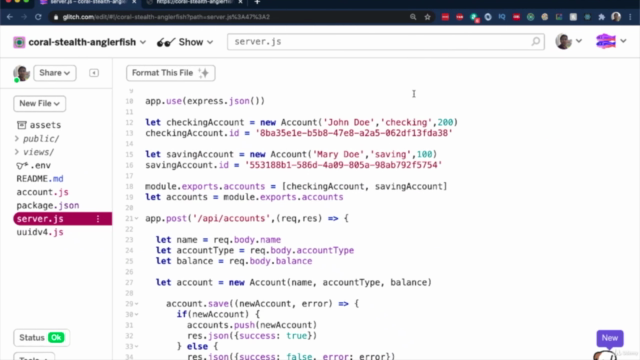The height and width of the screenshot is (360, 640).
Task: Expand the public/ folder
Action: coord(38,139)
